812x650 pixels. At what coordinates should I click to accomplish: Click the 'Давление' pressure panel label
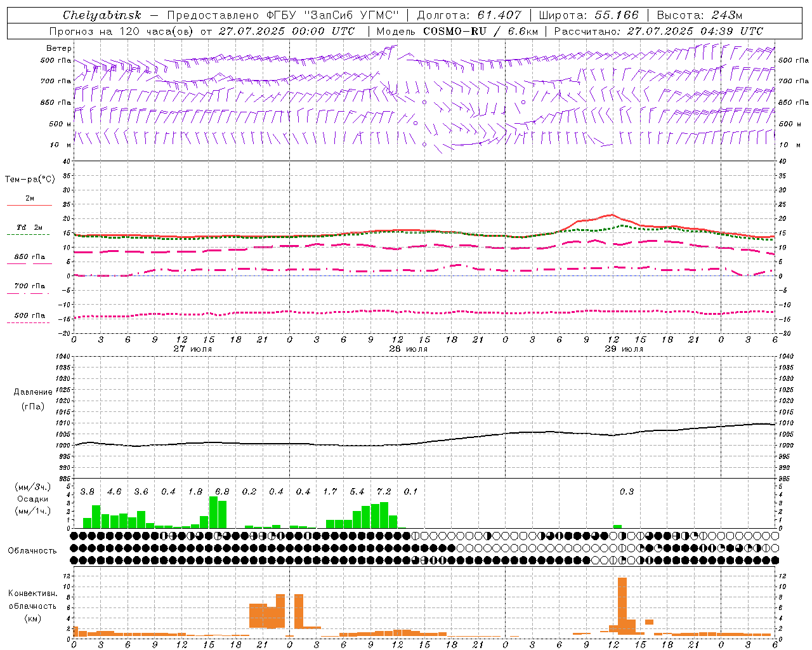(33, 392)
